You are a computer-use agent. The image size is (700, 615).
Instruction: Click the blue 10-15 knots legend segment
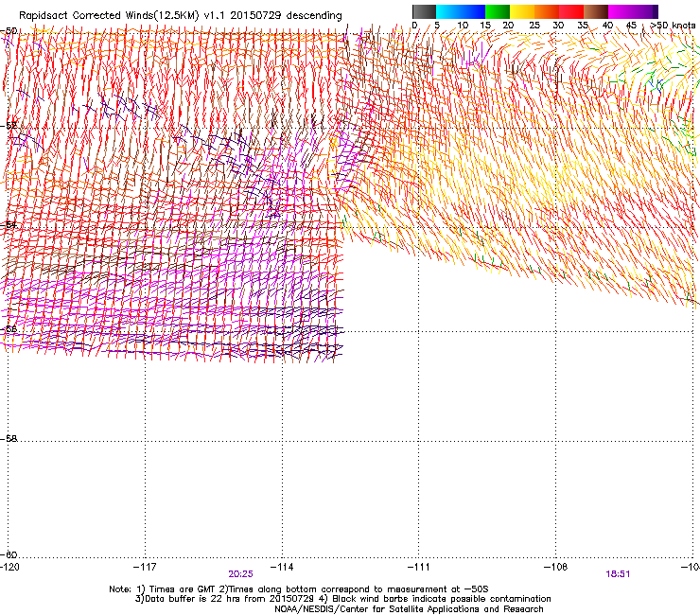473,11
